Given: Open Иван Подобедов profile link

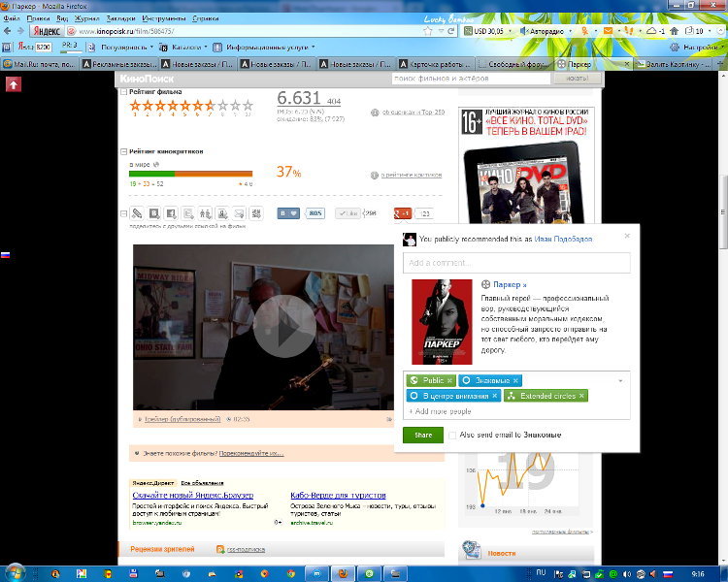Looking at the screenshot, I should [563, 239].
